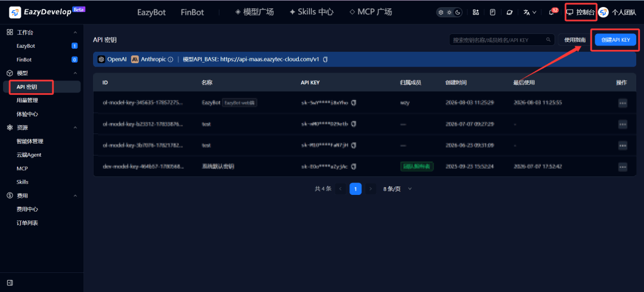Click the EazyDevelop logo

tap(47, 12)
